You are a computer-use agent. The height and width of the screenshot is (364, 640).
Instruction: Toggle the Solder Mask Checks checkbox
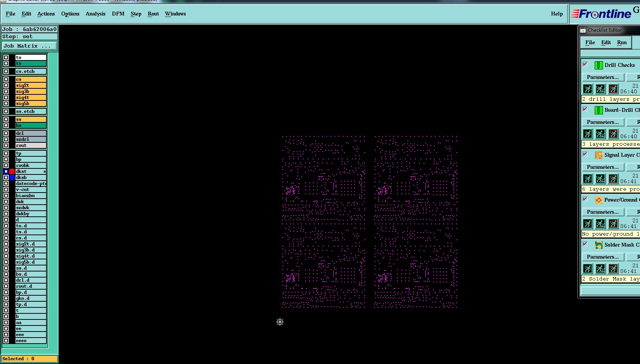[585, 244]
